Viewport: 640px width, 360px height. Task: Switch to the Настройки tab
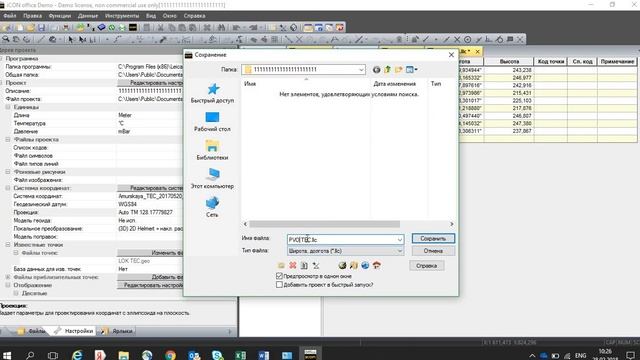74,331
